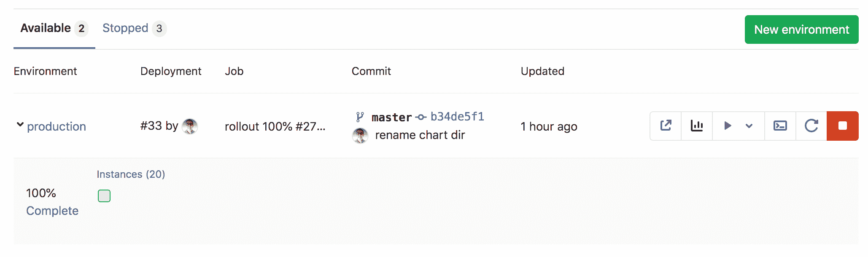Expand the manual job dropdown arrow
Image resolution: width=868 pixels, height=257 pixels.
point(749,126)
